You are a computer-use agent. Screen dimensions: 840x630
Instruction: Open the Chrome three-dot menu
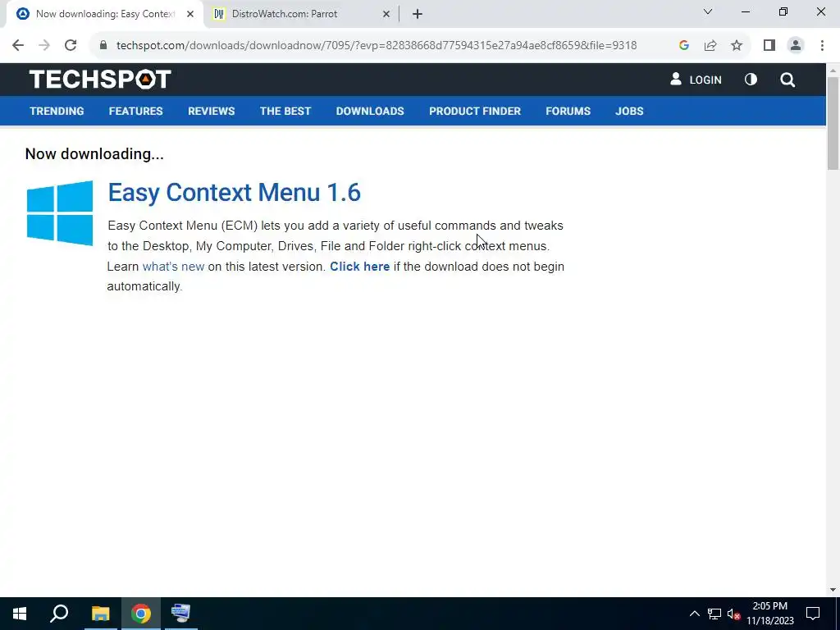click(822, 46)
